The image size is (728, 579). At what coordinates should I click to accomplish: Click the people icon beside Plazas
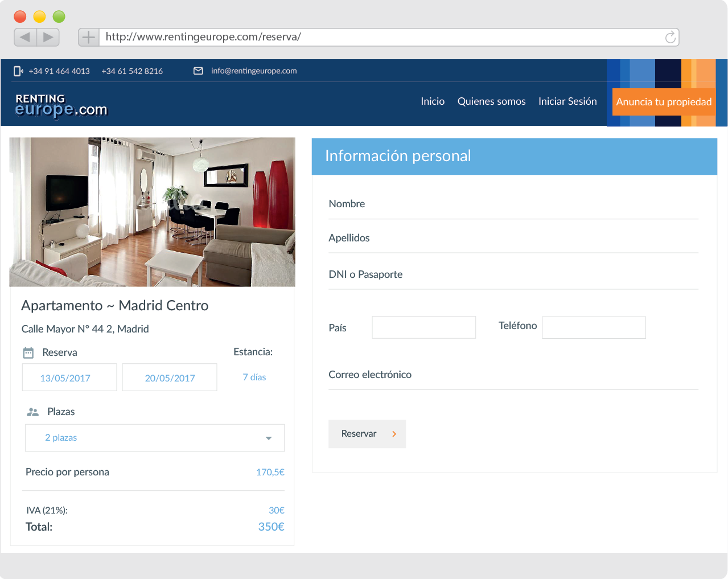(x=33, y=412)
